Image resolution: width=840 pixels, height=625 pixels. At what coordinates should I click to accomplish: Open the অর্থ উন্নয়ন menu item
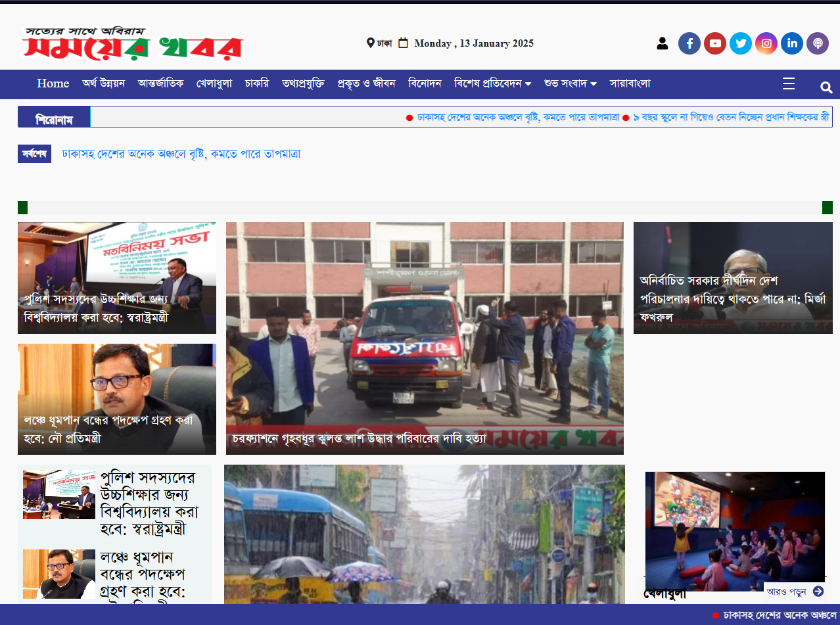104,83
